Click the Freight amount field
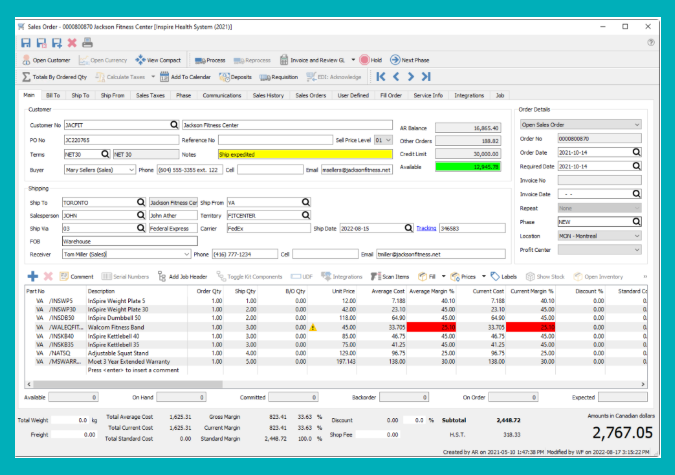This screenshot has width=675, height=475. (x=74, y=435)
